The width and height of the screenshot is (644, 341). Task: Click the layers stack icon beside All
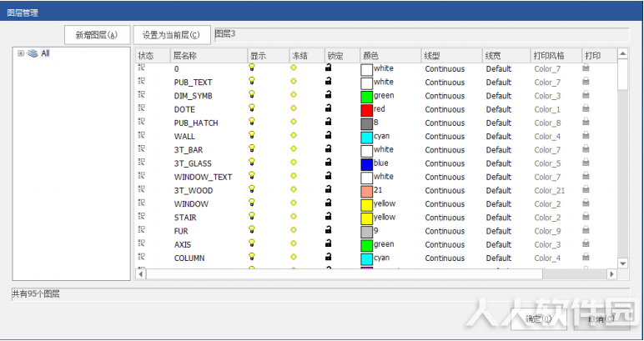click(33, 53)
